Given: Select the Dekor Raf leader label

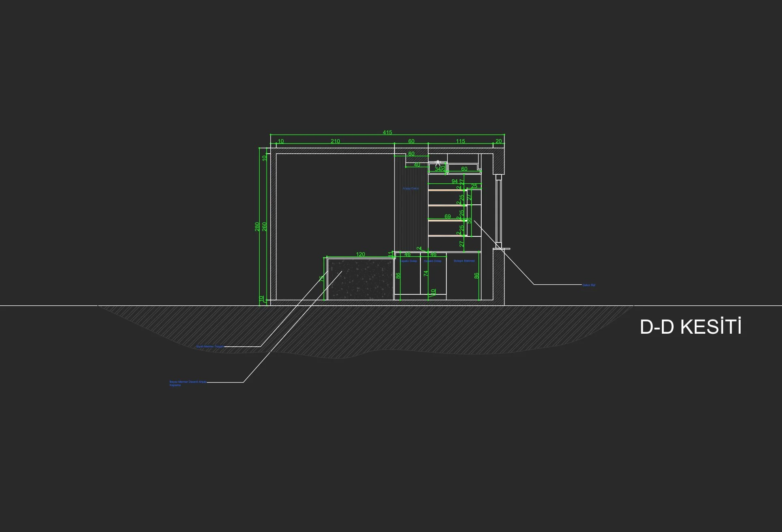Looking at the screenshot, I should pos(589,285).
